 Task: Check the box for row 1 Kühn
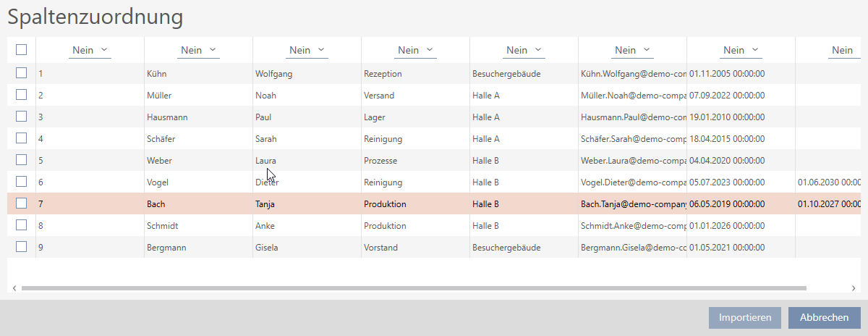21,73
